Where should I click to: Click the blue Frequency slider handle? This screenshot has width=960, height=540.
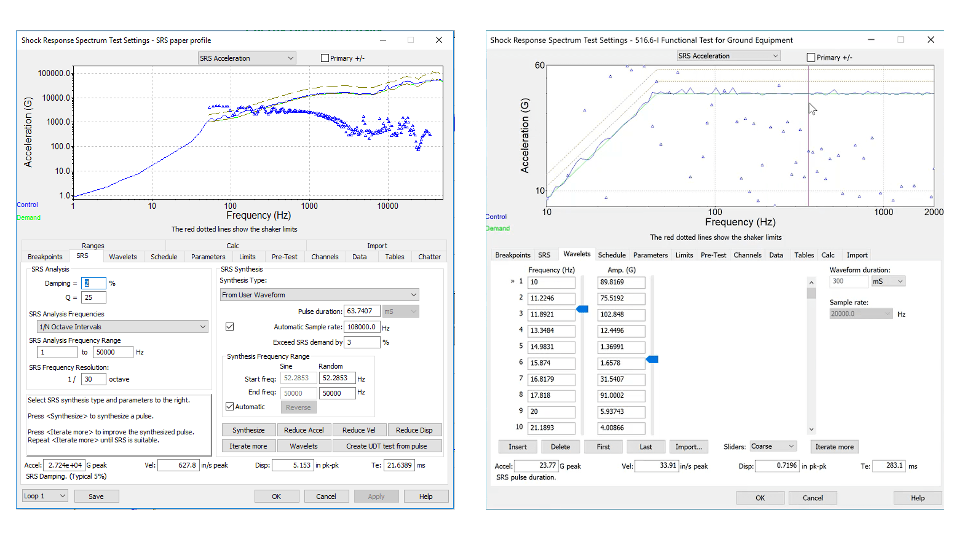tap(582, 309)
